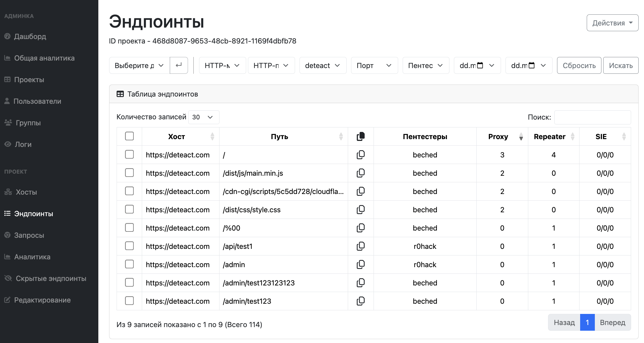Click the Аналитика chart icon
644x343 pixels.
pyautogui.click(x=7, y=257)
